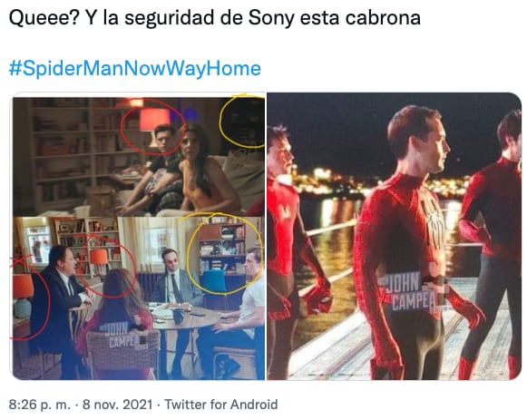Click the tweet text about Sony security
The height and width of the screenshot is (420, 527).
point(214,17)
